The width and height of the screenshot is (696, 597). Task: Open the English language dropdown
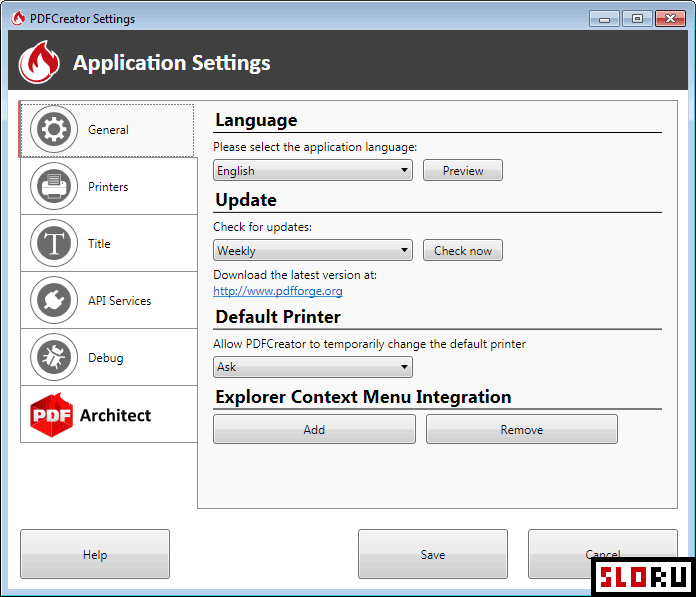pos(313,170)
